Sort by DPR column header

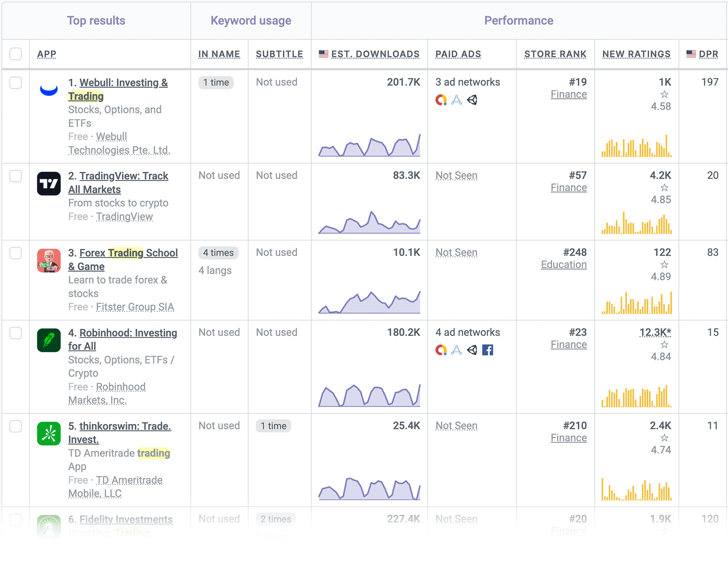tap(708, 54)
